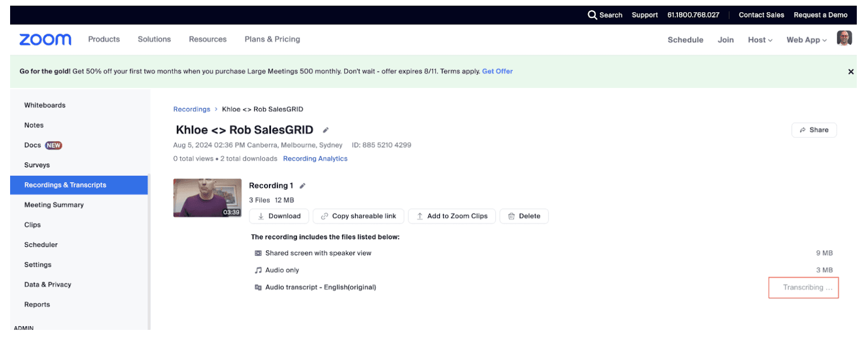Viewport: 868px width, 340px height.
Task: Open Docs in the sidebar
Action: (x=32, y=145)
